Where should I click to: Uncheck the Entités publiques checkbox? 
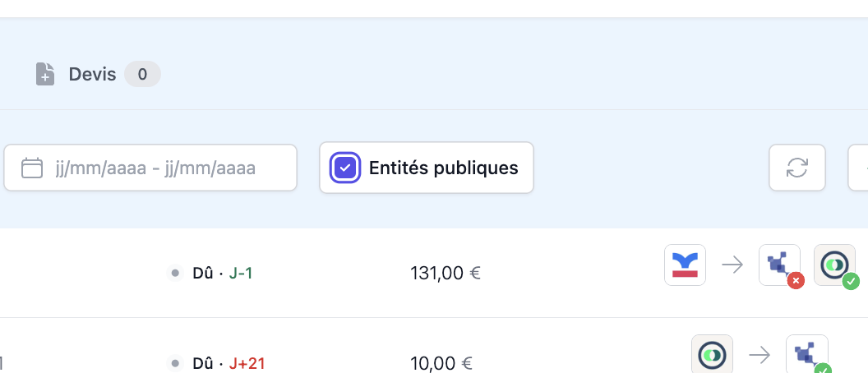[x=345, y=168]
